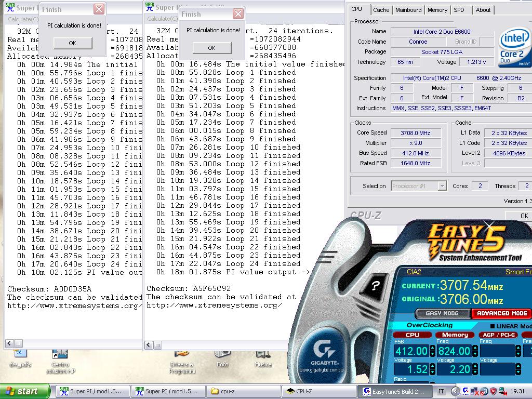Open the Processor #1 selection dropdown
Screen dimensions: 532x399
[x=442, y=186]
